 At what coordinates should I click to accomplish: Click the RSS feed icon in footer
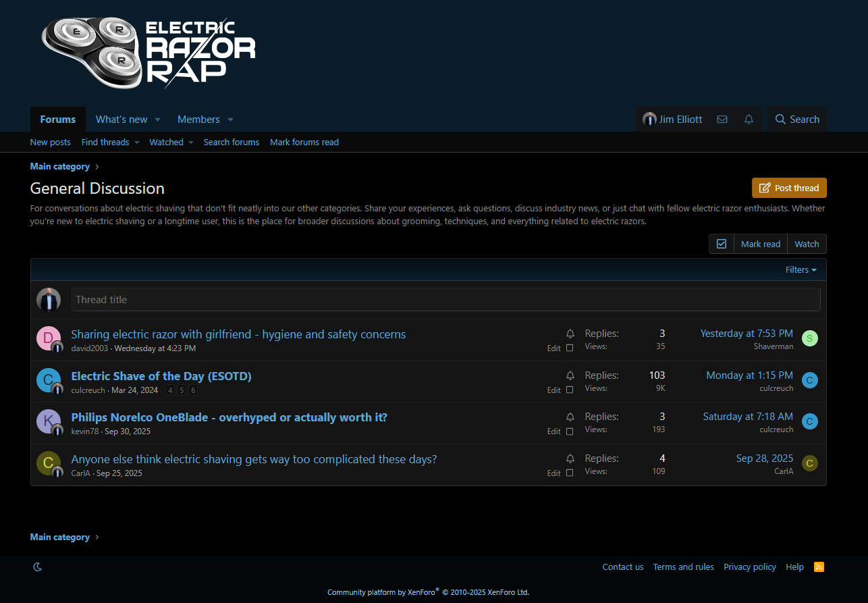(x=819, y=567)
